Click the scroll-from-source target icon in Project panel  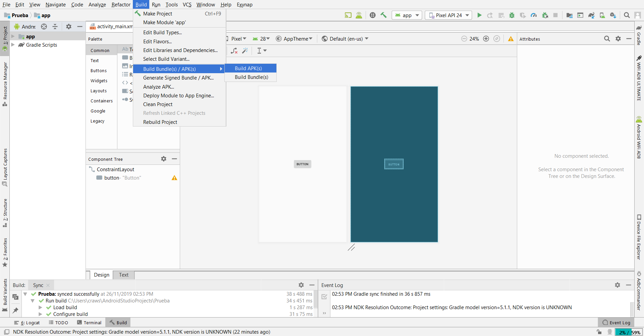(x=44, y=27)
